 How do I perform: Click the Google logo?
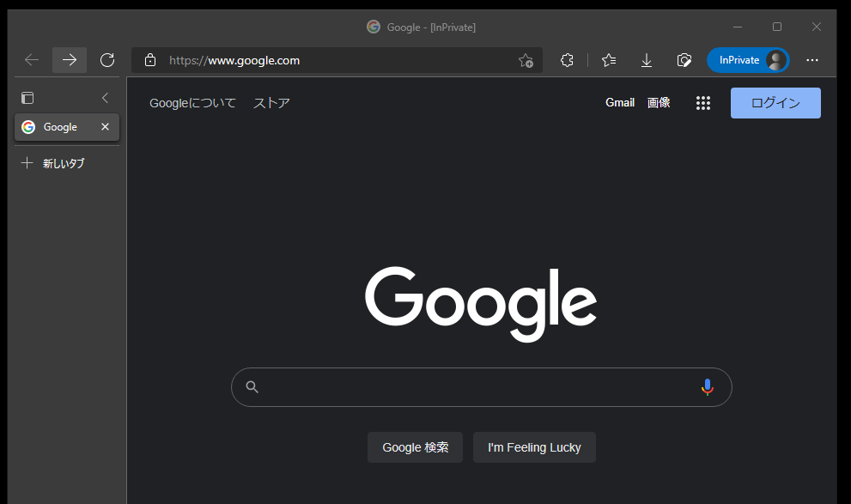481,304
